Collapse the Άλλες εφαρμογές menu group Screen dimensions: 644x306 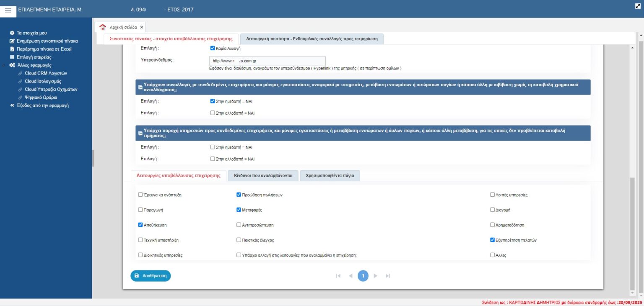tap(12, 65)
